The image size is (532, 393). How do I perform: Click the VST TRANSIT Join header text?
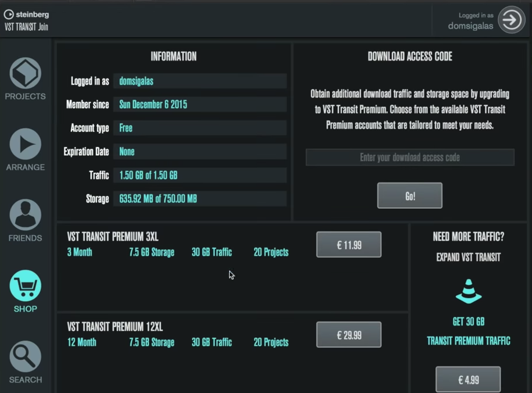point(26,27)
